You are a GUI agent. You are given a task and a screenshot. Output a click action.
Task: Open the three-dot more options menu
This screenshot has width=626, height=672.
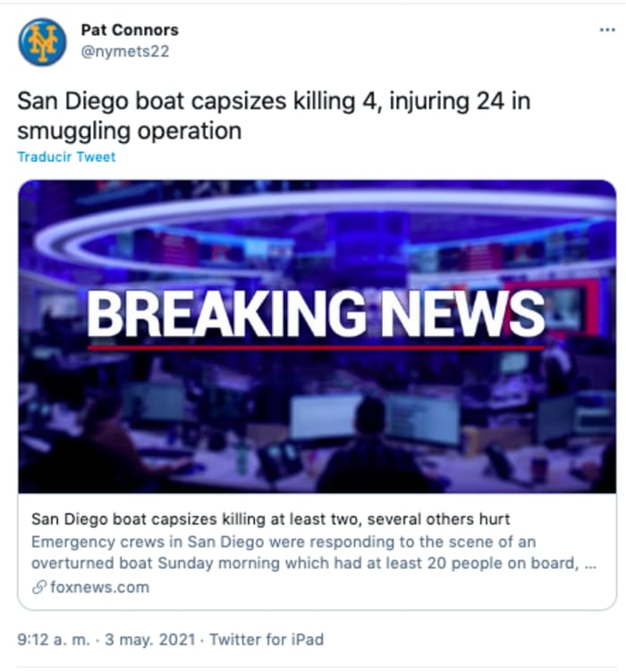(x=607, y=30)
